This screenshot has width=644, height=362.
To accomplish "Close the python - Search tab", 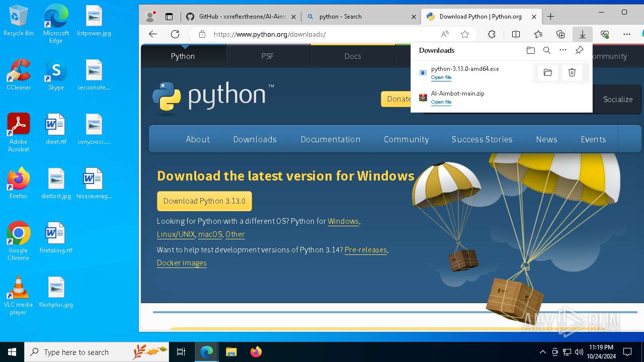I will coord(414,17).
